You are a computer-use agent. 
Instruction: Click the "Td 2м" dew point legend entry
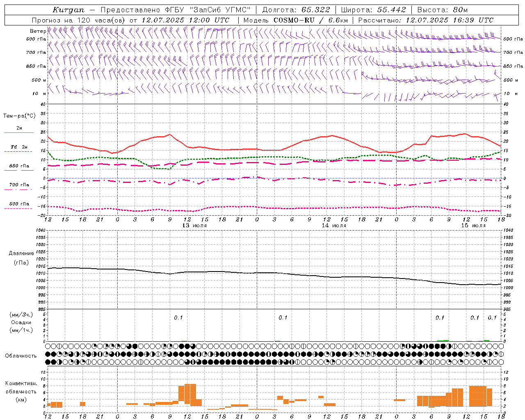(19, 147)
